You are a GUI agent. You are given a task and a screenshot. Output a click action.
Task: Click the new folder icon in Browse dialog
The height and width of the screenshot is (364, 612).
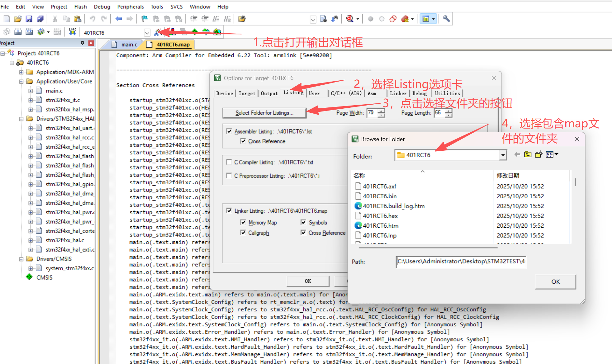[538, 154]
